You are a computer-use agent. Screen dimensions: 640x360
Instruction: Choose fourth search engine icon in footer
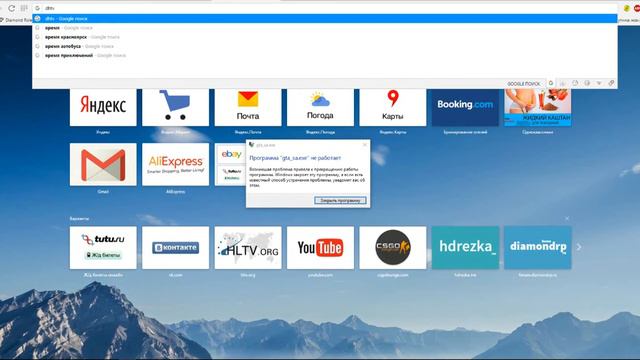(x=587, y=83)
